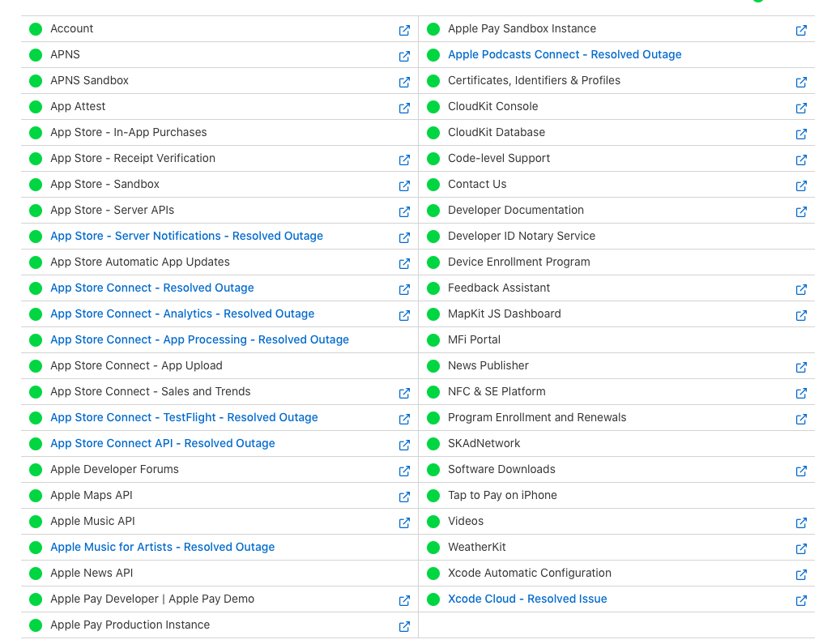View Apple Podcasts Connect resolved outage details
This screenshot has height=644, width=827.
[x=565, y=54]
